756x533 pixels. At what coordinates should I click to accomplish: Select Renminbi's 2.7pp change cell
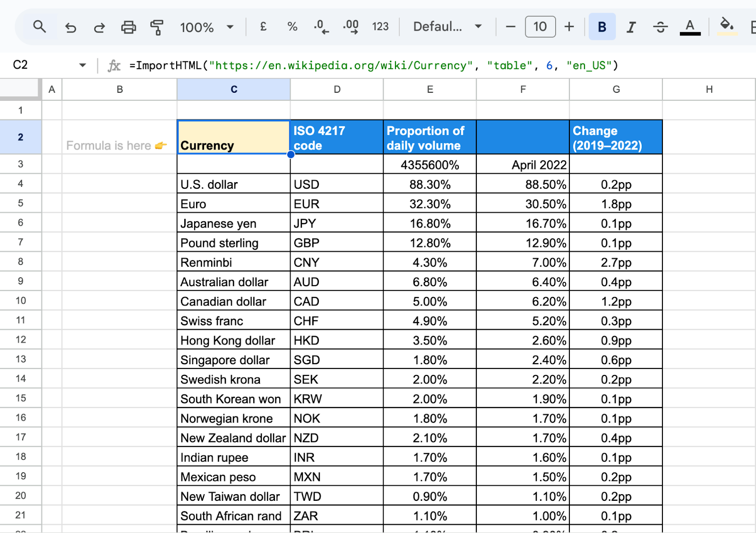click(616, 262)
